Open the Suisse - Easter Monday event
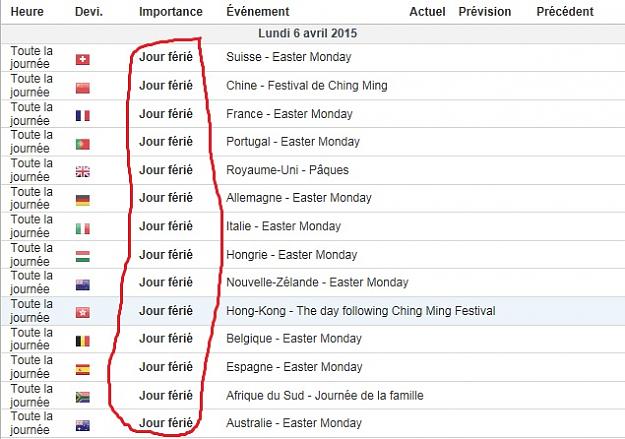This screenshot has height=439, width=625. point(289,57)
